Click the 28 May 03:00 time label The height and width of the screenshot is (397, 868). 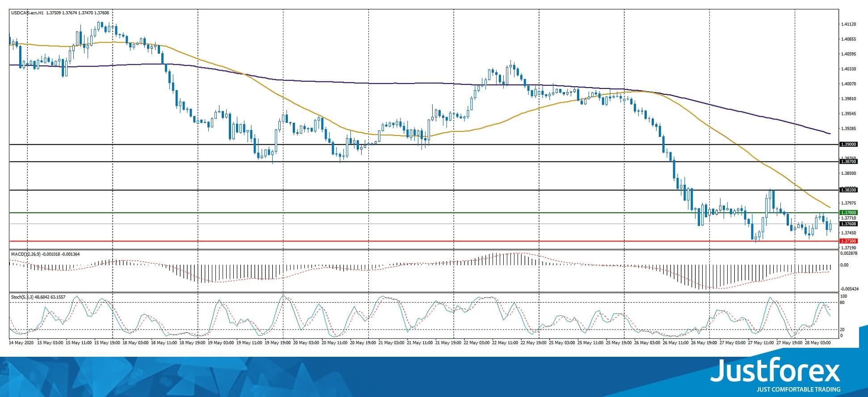click(x=818, y=343)
